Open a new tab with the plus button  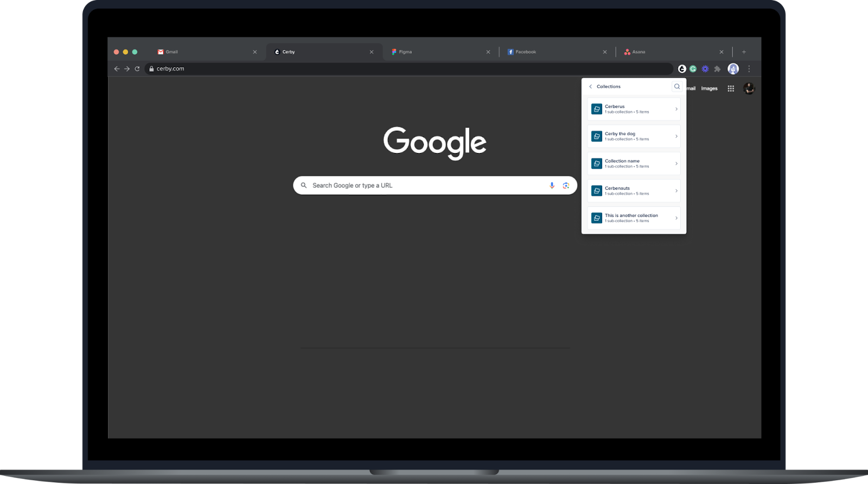[744, 52]
